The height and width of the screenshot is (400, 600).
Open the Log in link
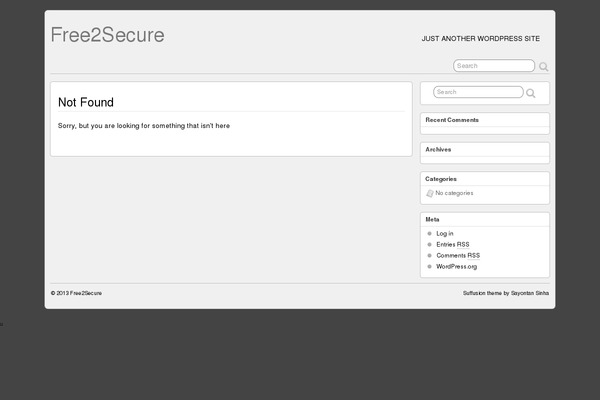pos(445,233)
